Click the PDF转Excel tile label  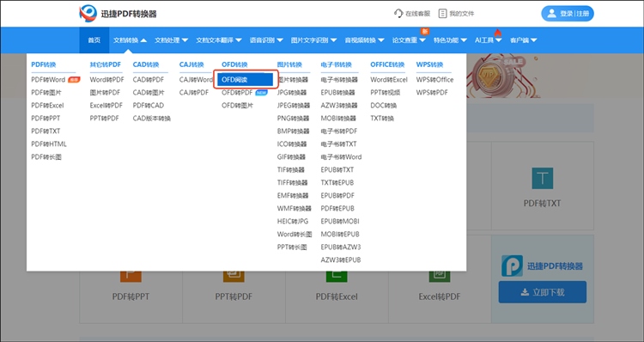pos(337,296)
